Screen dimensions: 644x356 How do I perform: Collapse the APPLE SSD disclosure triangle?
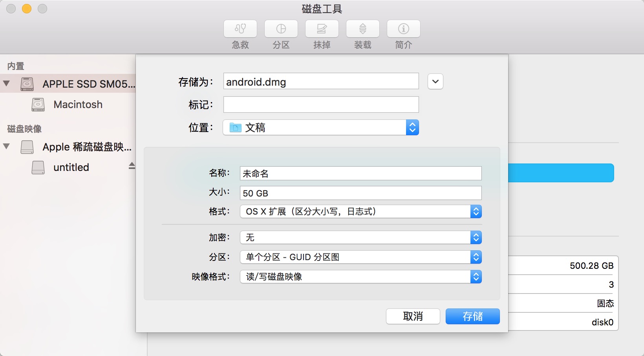coord(6,83)
